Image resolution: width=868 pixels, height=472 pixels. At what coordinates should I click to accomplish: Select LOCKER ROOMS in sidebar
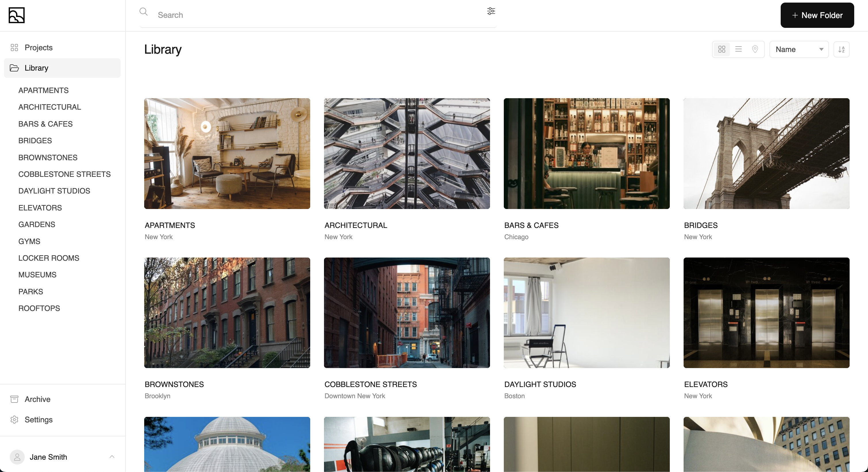[x=49, y=258]
